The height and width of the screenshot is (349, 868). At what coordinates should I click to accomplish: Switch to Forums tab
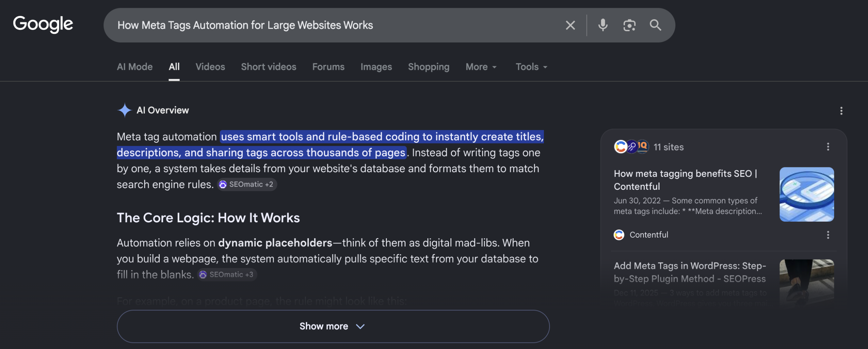tap(328, 67)
